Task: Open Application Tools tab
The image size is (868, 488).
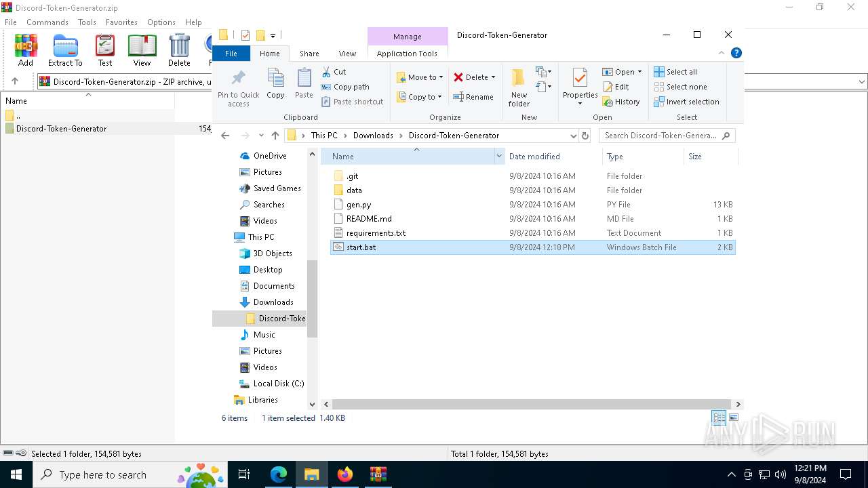Action: (x=408, y=54)
